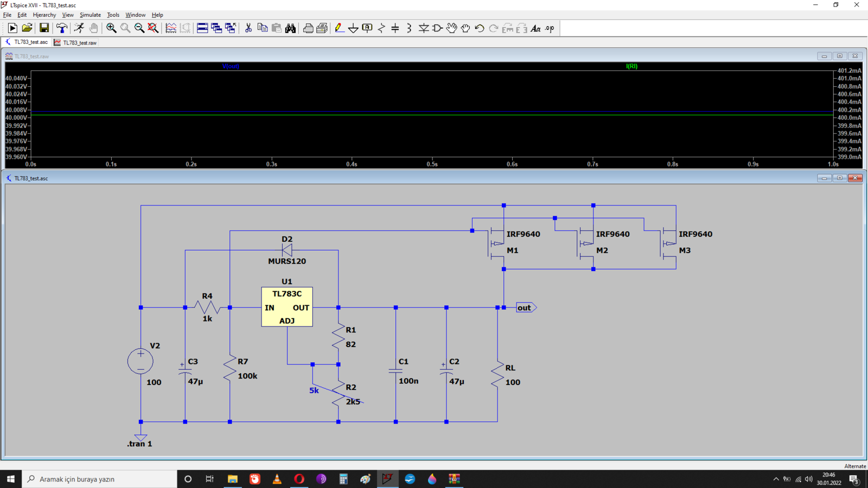
Task: Open a file with the folder icon
Action: pyautogui.click(x=27, y=28)
